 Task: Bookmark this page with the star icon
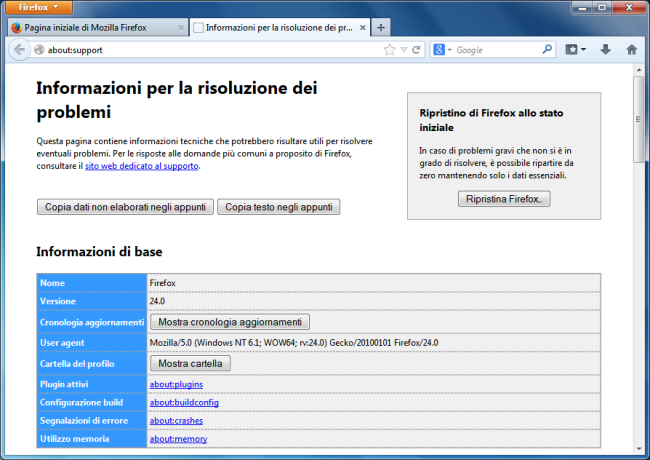[x=390, y=50]
